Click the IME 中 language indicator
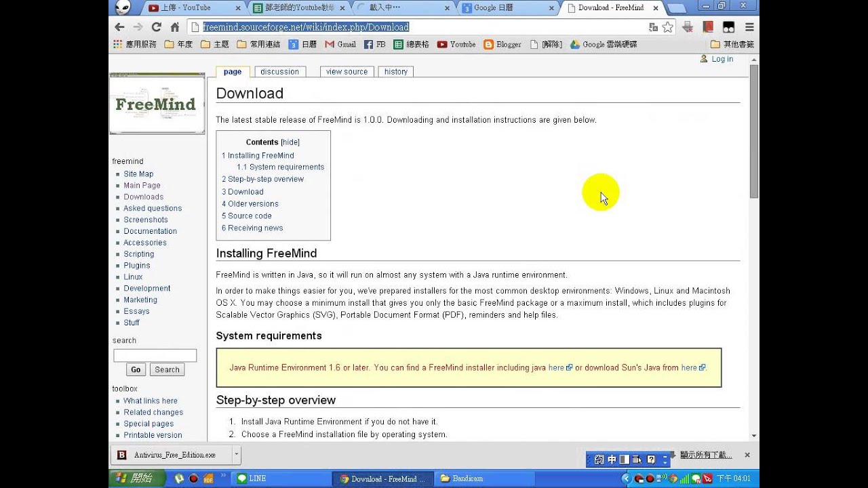The width and height of the screenshot is (868, 488). (x=612, y=460)
